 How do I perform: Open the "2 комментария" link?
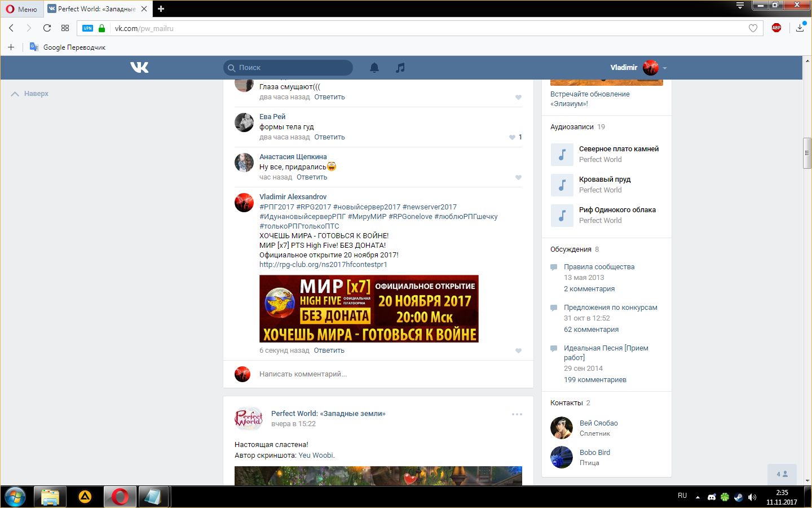[x=589, y=289]
